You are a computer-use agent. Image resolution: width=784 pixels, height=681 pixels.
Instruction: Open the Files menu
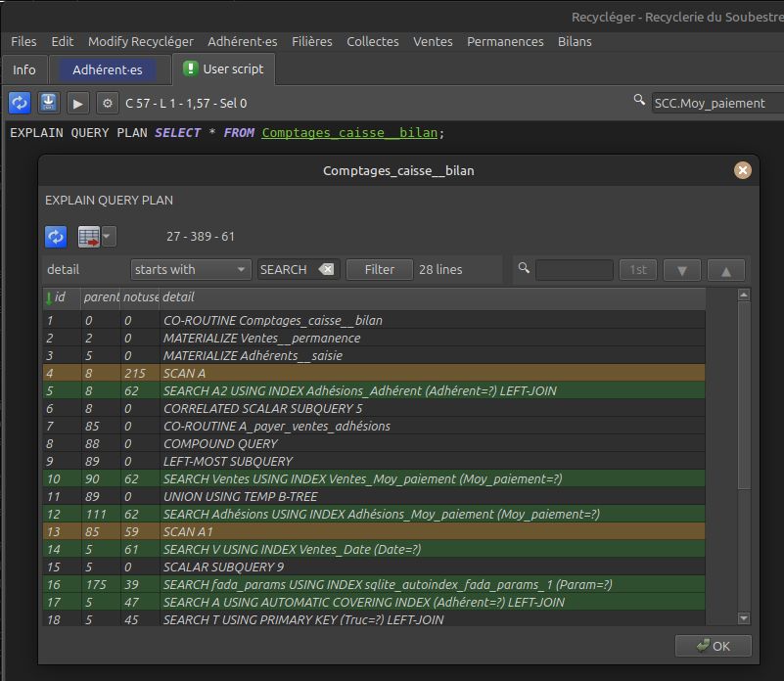click(23, 41)
